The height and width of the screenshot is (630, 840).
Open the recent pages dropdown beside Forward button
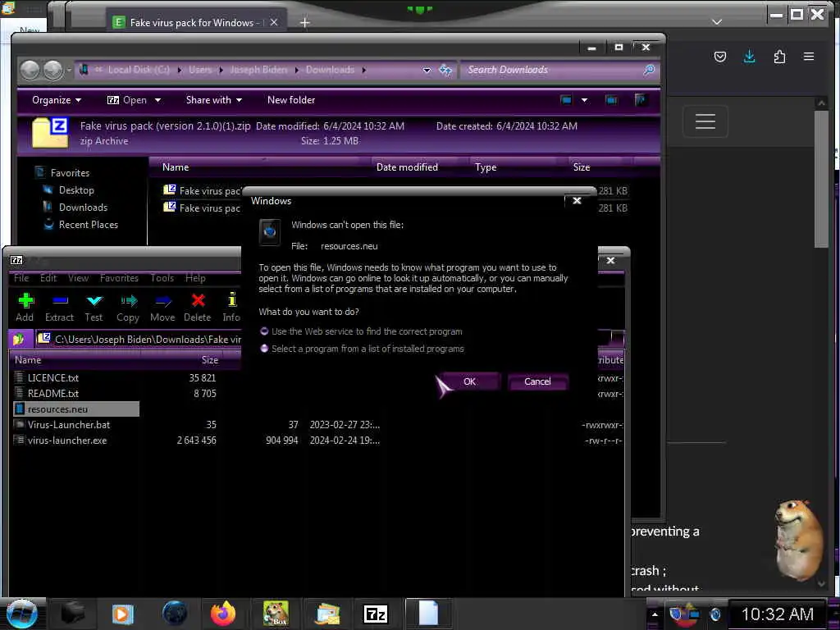coord(69,71)
